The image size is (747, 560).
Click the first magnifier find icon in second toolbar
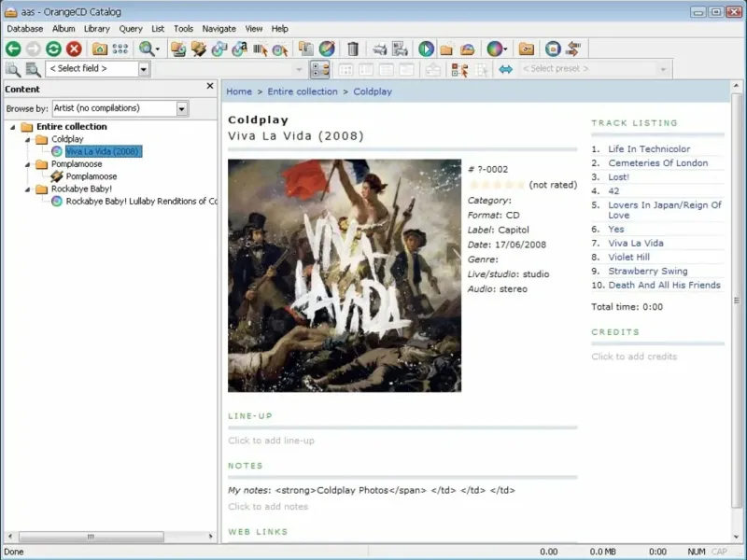13,69
